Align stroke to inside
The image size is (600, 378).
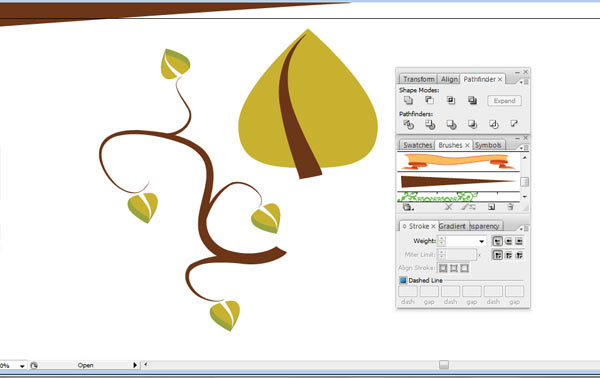(x=453, y=268)
